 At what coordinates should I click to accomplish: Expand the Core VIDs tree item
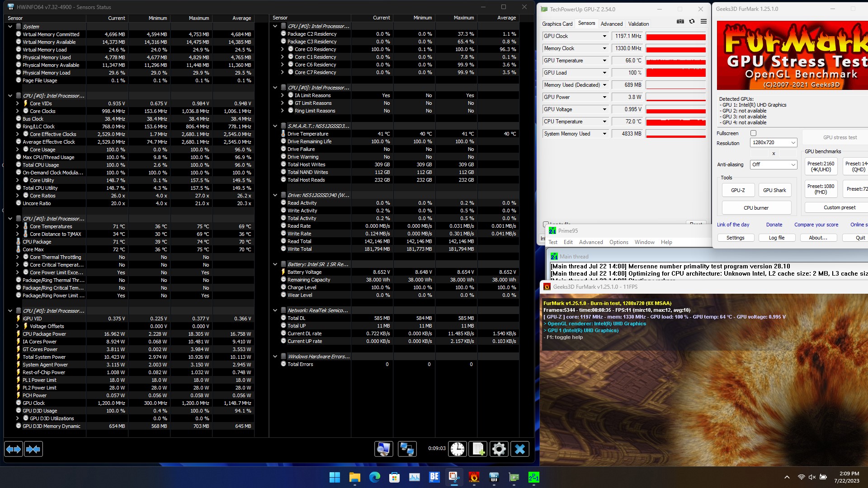click(18, 103)
